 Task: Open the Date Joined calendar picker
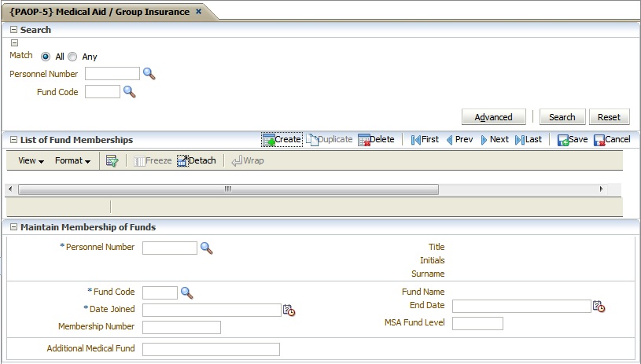289,310
